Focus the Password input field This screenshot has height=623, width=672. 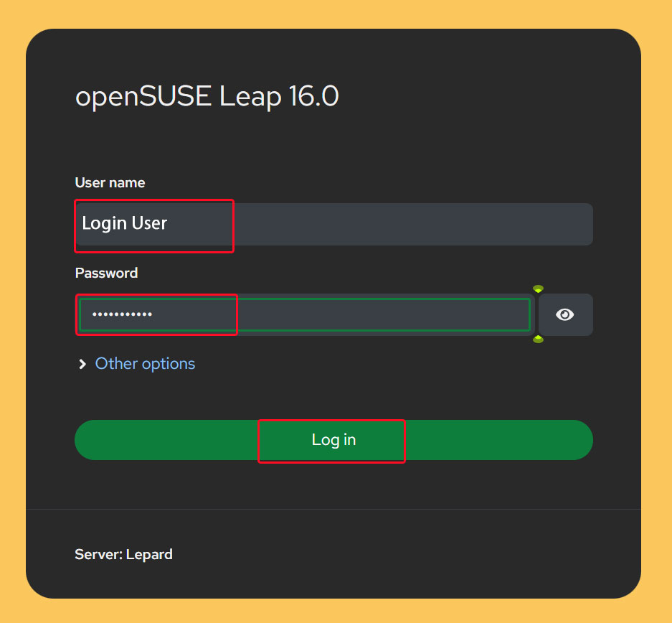click(x=305, y=314)
